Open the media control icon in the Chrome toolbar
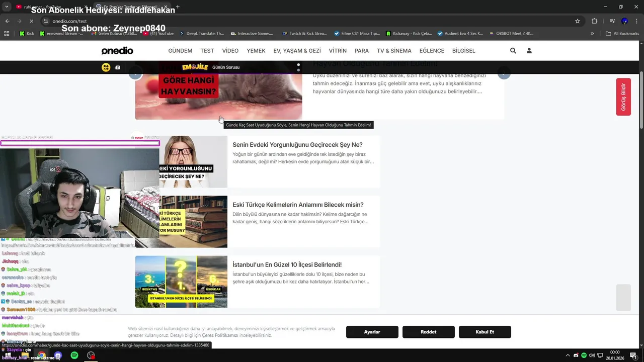 pyautogui.click(x=612, y=21)
